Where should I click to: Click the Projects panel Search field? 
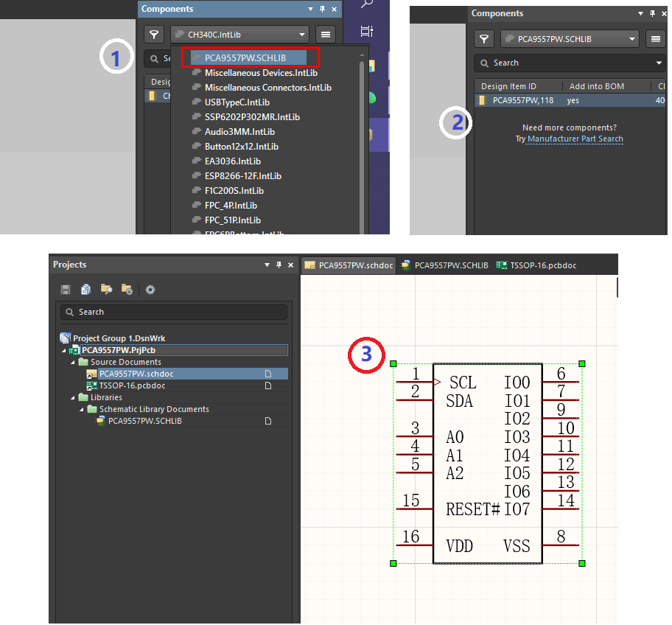point(174,312)
